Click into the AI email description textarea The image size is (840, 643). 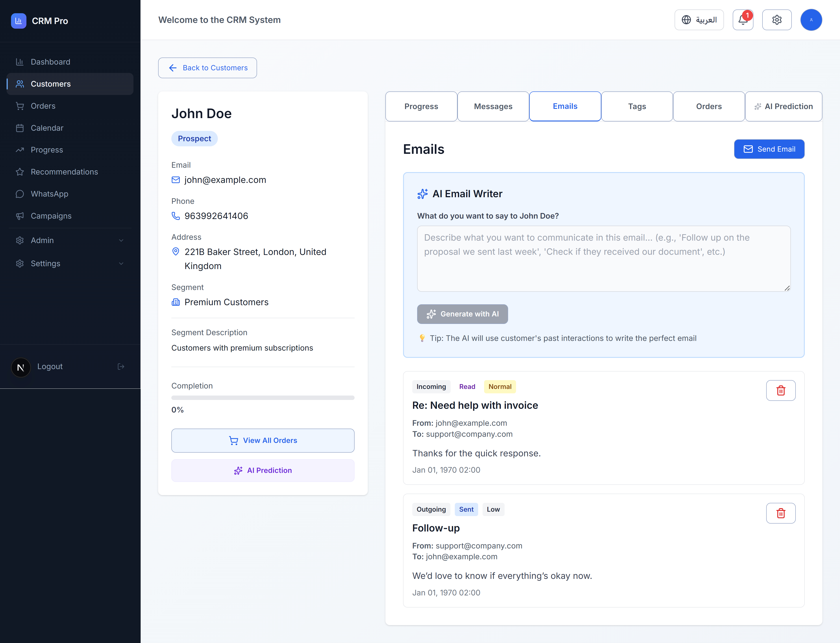(604, 258)
